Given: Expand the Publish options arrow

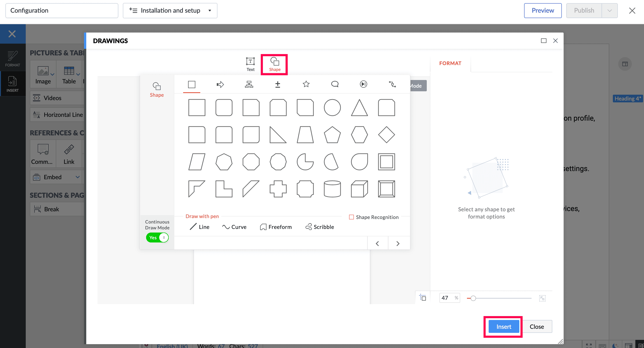Looking at the screenshot, I should (x=609, y=10).
